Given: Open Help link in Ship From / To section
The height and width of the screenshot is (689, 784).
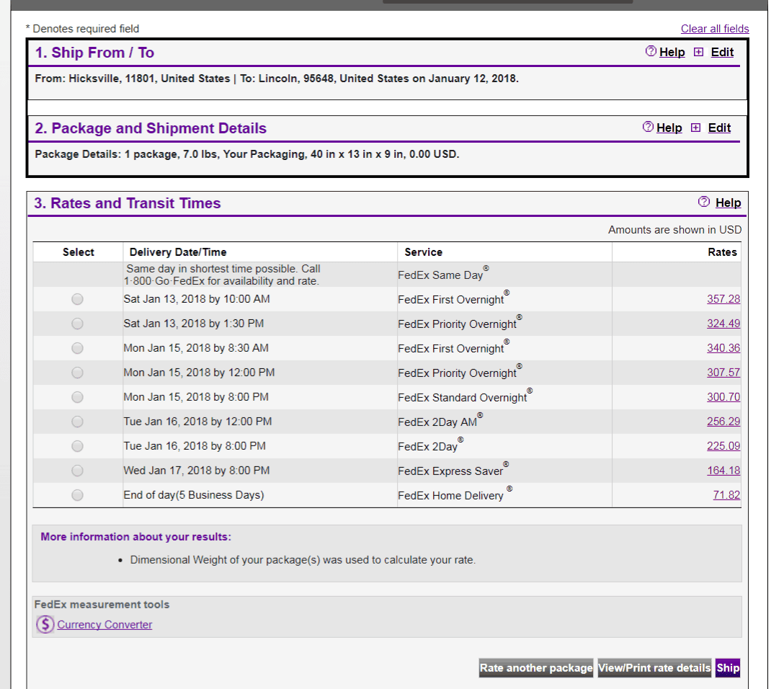Looking at the screenshot, I should (x=672, y=52).
